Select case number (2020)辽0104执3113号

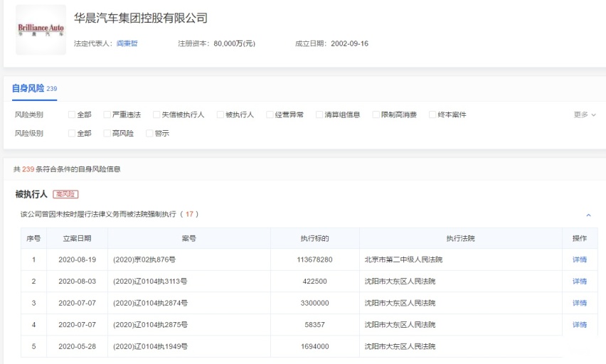pos(150,282)
